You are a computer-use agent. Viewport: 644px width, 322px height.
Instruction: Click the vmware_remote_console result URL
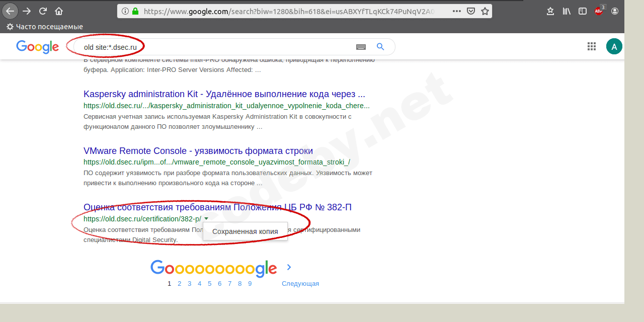click(217, 162)
